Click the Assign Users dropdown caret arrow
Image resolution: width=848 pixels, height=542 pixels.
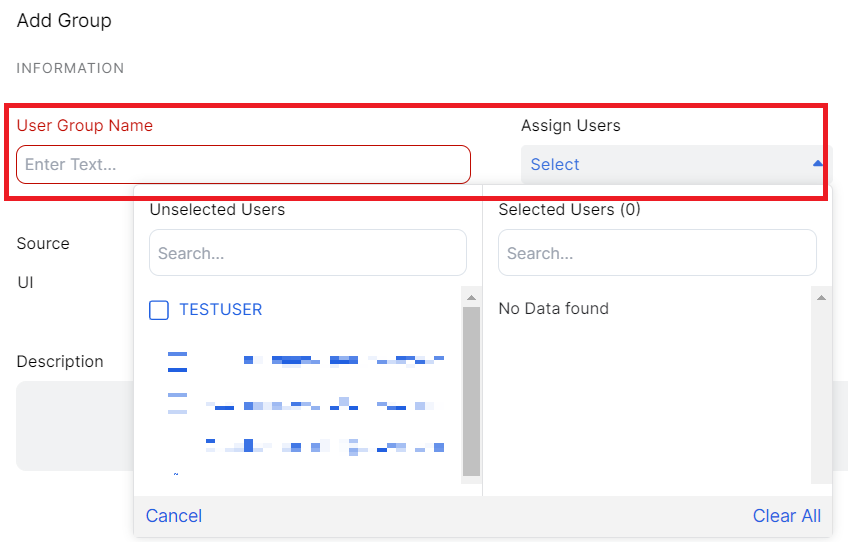coord(817,163)
